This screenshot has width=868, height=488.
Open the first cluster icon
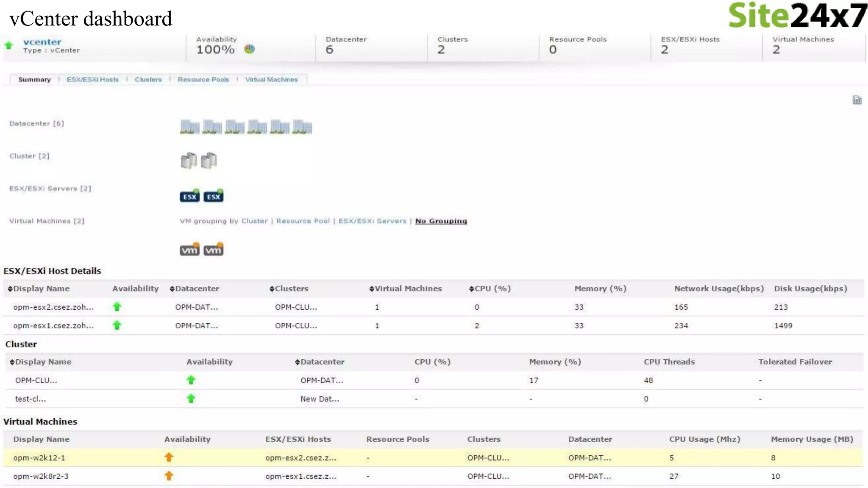click(x=189, y=161)
